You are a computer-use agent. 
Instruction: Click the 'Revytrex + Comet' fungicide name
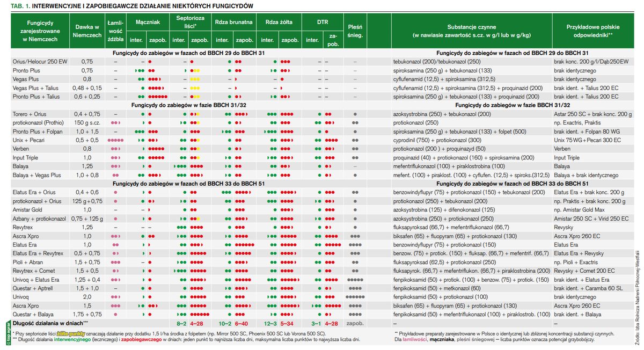[33, 271]
